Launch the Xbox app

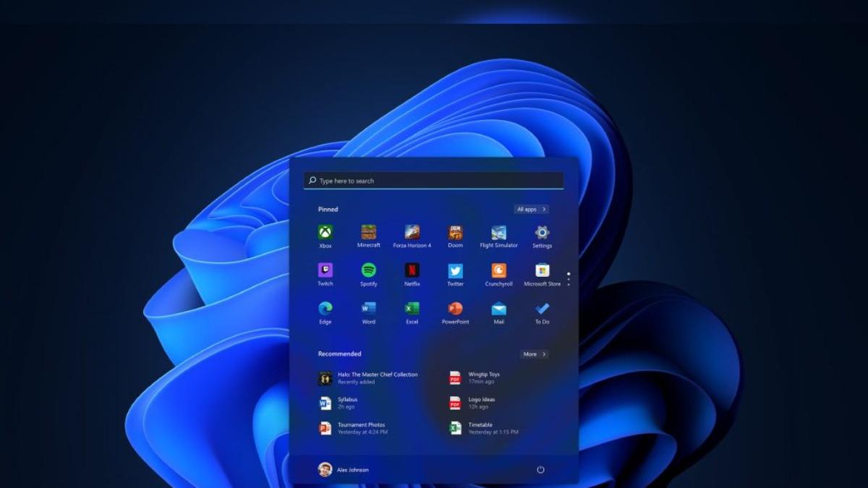click(x=324, y=234)
